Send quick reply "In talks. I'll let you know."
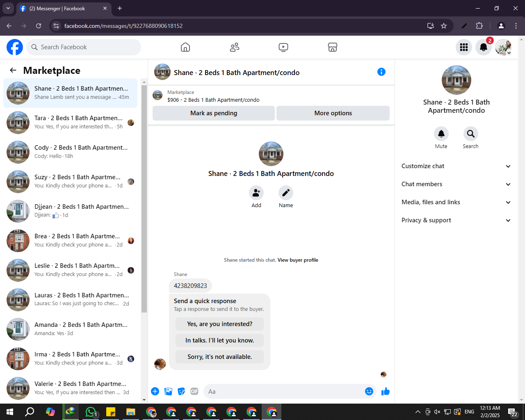Screen dimensions: 525x420 pos(220,340)
